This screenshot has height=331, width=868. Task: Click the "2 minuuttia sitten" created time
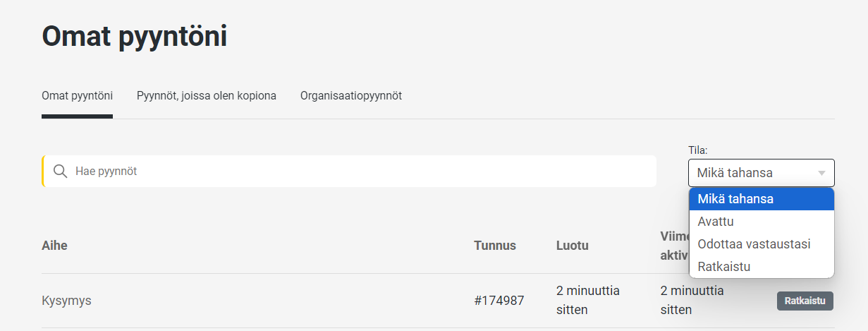(587, 300)
